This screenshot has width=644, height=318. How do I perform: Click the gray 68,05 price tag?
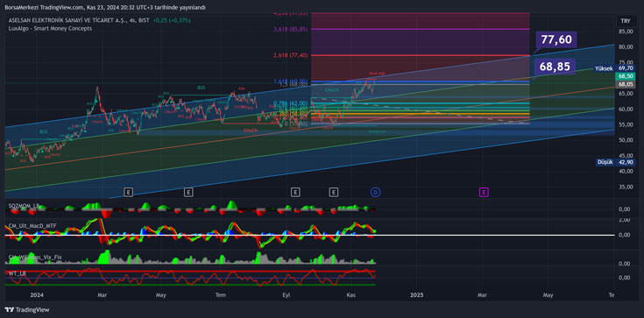pos(625,84)
